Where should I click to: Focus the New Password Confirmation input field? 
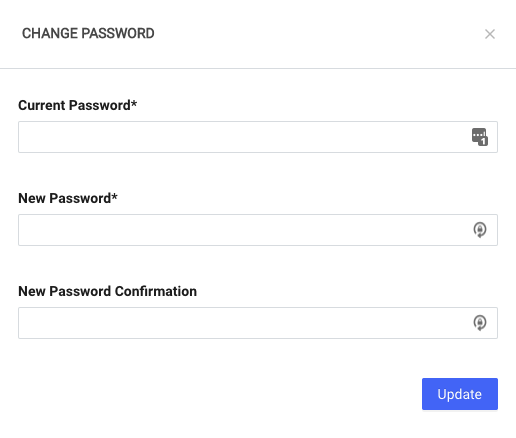coord(258,323)
